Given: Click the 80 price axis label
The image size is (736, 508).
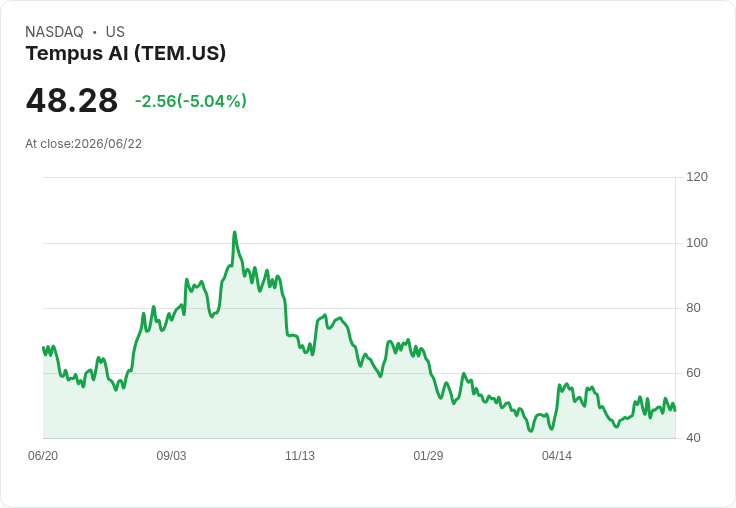Looking at the screenshot, I should tap(693, 308).
